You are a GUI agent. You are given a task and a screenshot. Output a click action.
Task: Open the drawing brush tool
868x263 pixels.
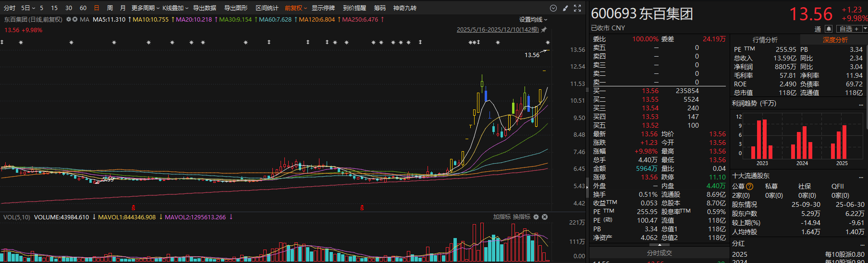[x=565, y=8]
